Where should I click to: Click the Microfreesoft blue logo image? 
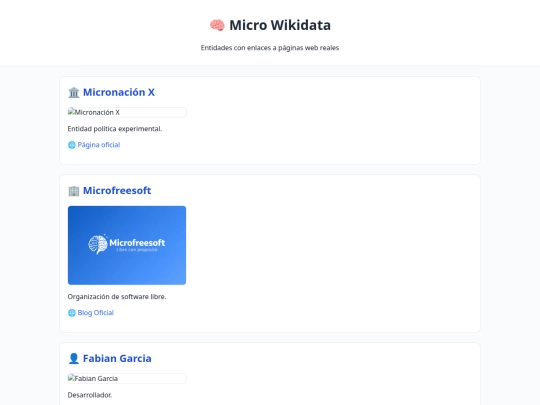[127, 245]
